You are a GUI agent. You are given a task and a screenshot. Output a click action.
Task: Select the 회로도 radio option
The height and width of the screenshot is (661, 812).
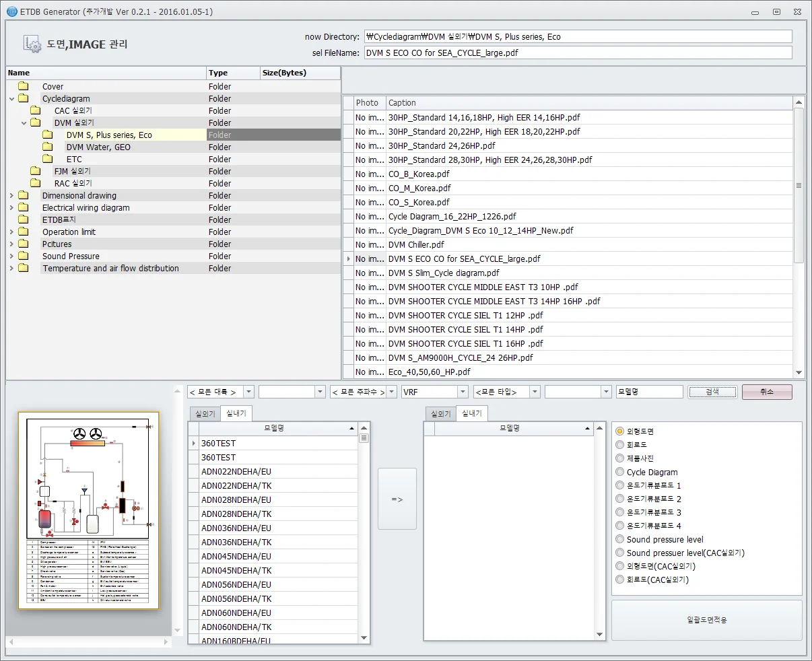(620, 444)
